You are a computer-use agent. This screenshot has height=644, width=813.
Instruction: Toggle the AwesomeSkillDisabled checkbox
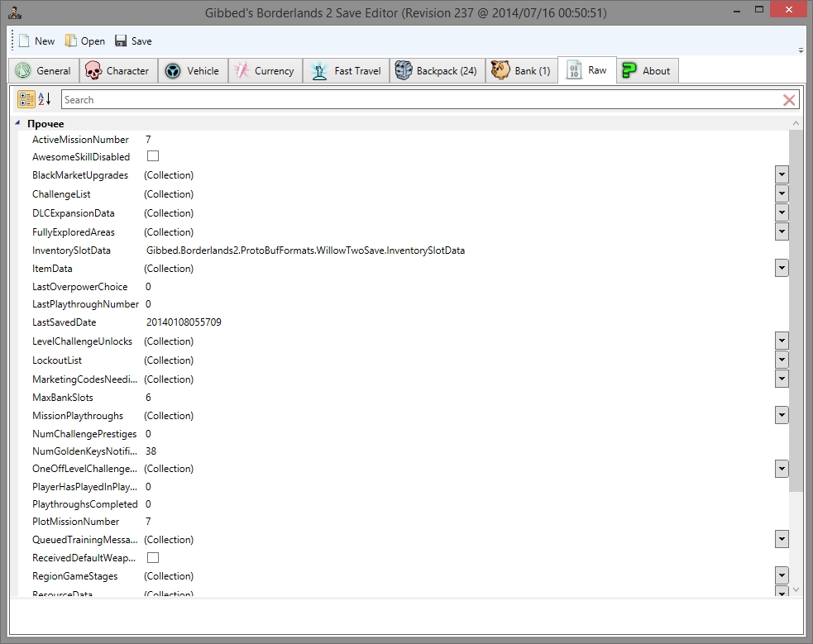153,156
